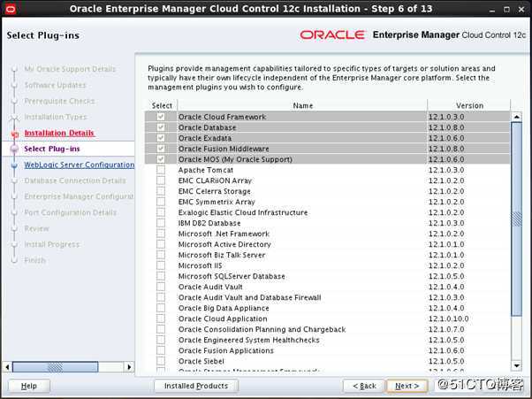The image size is (532, 399).
Task: Tick Microsoft .Net Framework checkbox
Action: (x=161, y=234)
